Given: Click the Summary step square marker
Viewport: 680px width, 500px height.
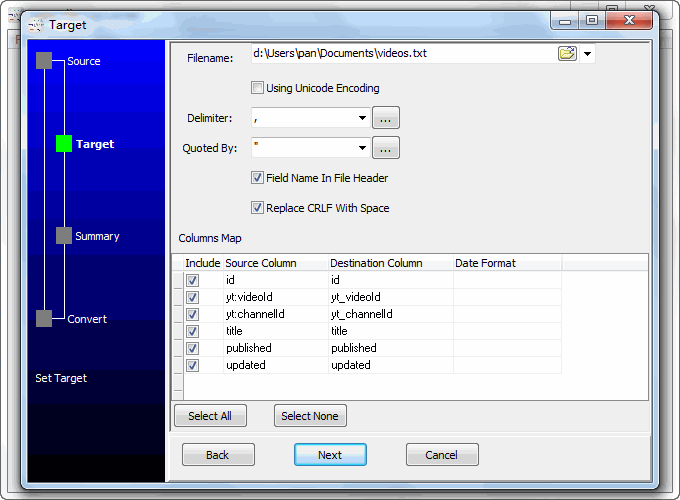Looking at the screenshot, I should click(x=64, y=236).
